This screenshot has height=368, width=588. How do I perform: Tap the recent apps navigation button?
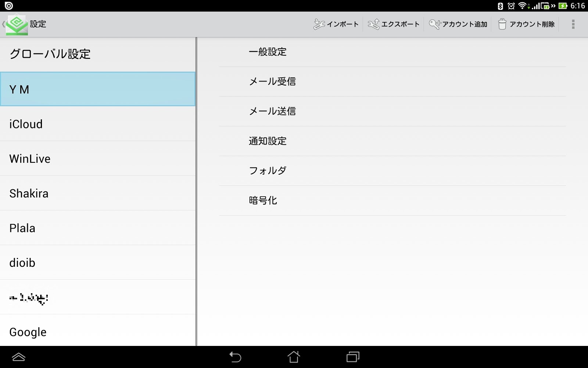(x=353, y=357)
